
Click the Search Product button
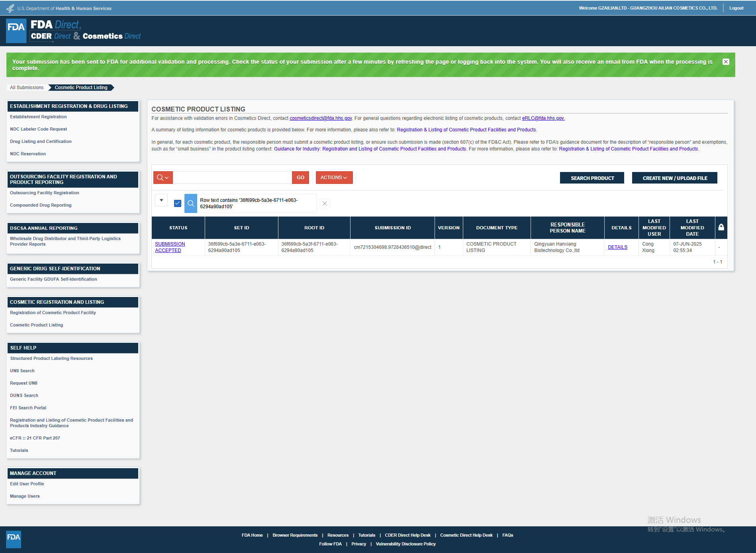pos(592,178)
